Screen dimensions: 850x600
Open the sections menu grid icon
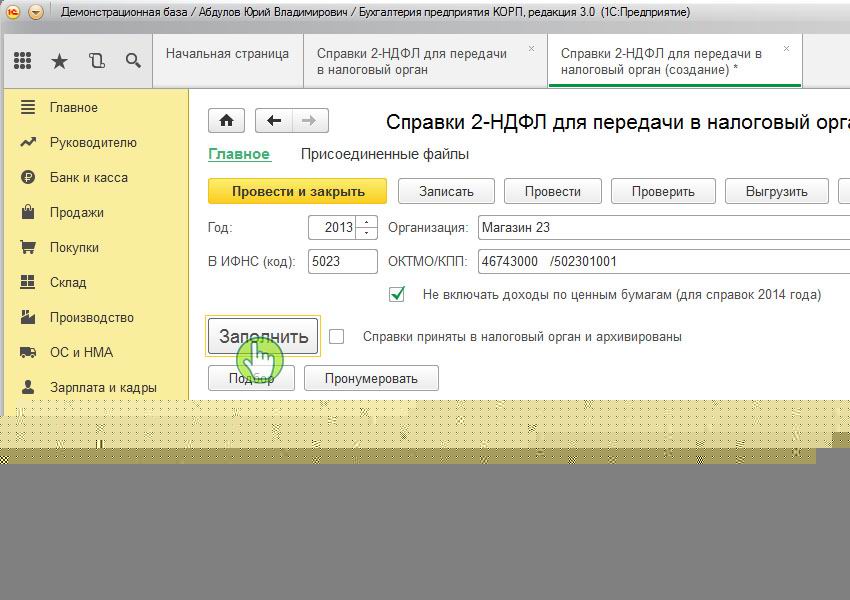coord(22,60)
